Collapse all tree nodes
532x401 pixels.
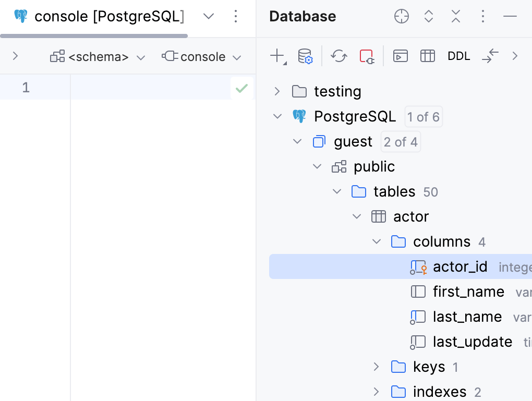[x=455, y=16]
